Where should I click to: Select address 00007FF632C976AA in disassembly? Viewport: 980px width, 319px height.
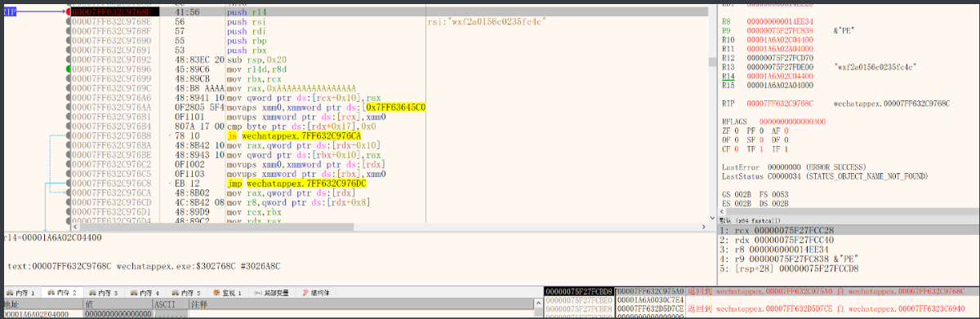(111, 108)
